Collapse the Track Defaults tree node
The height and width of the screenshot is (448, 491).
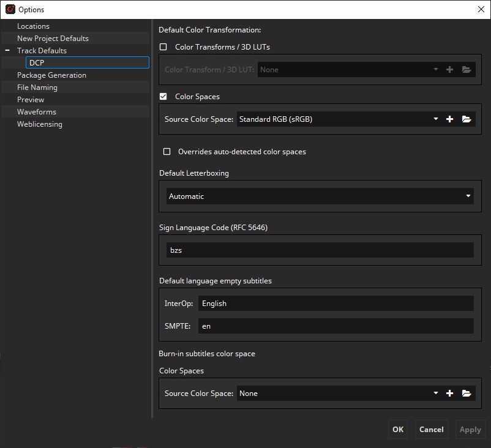7,51
